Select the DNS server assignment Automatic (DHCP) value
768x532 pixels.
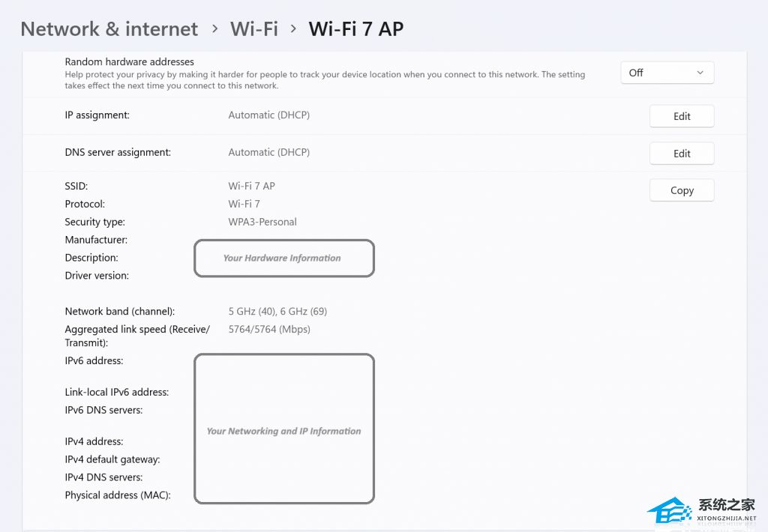[269, 152]
